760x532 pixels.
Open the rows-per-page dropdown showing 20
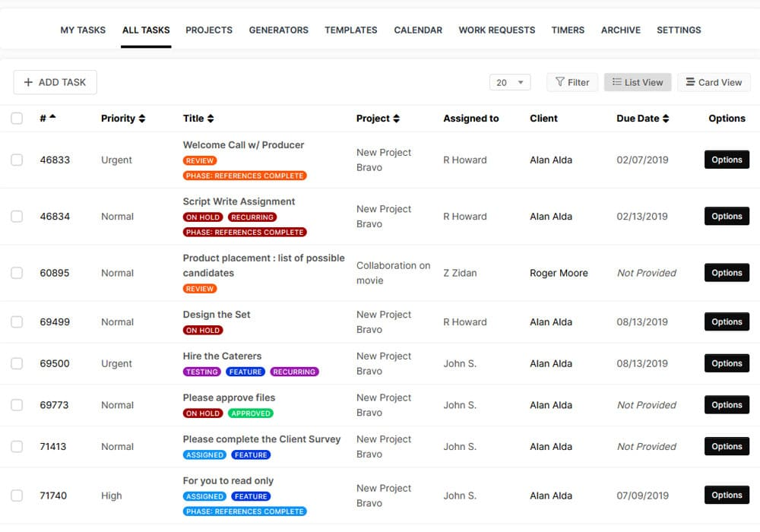(x=509, y=82)
